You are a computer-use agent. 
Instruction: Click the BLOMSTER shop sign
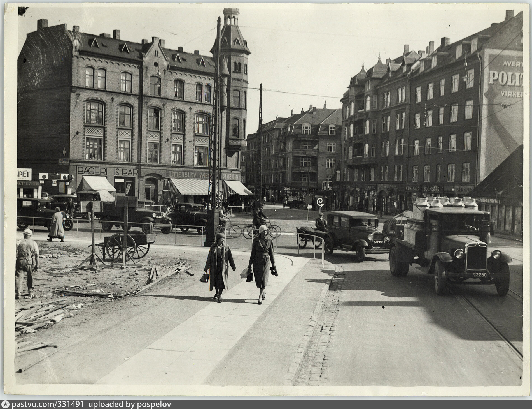(433, 188)
